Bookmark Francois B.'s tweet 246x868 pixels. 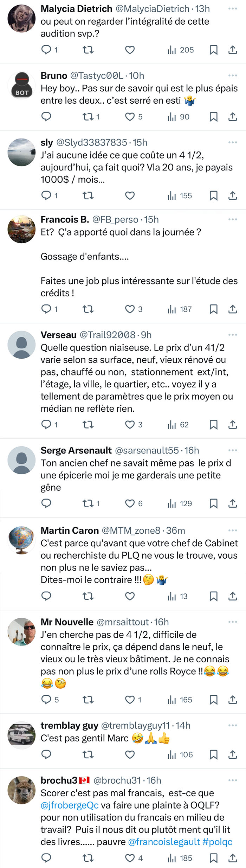(x=213, y=309)
